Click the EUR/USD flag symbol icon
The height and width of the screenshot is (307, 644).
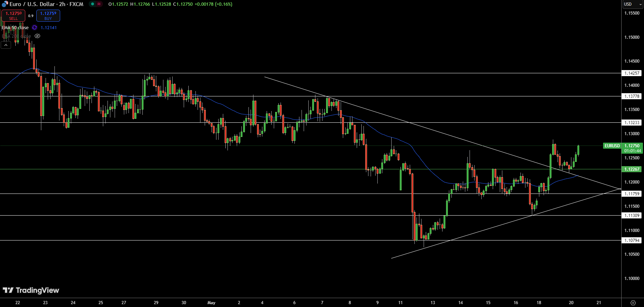pyautogui.click(x=5, y=4)
